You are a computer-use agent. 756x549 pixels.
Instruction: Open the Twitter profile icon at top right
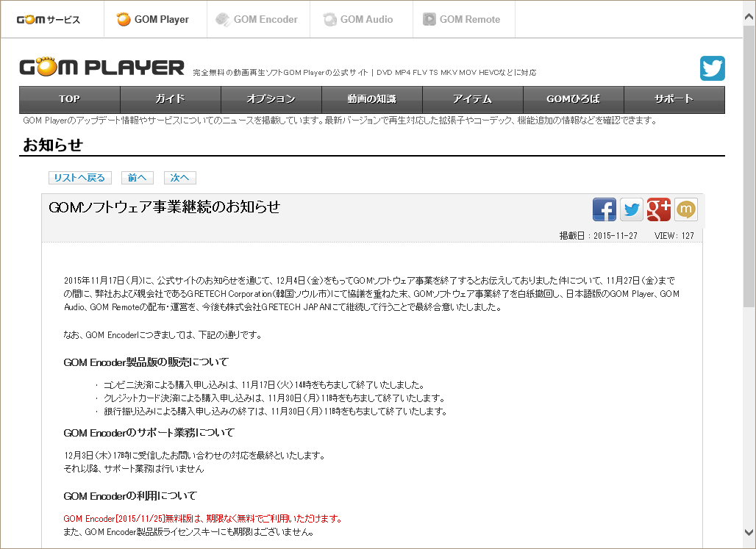pyautogui.click(x=712, y=68)
